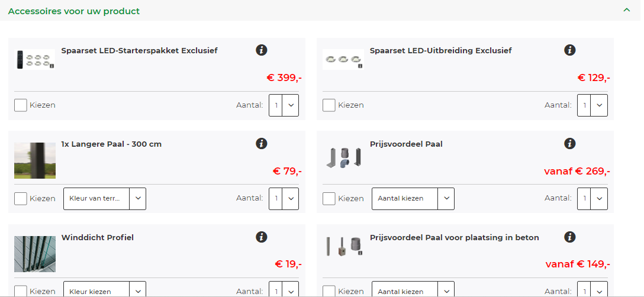
Task: Open info icon next to Prijsvoordeel Paal
Action: click(569, 143)
